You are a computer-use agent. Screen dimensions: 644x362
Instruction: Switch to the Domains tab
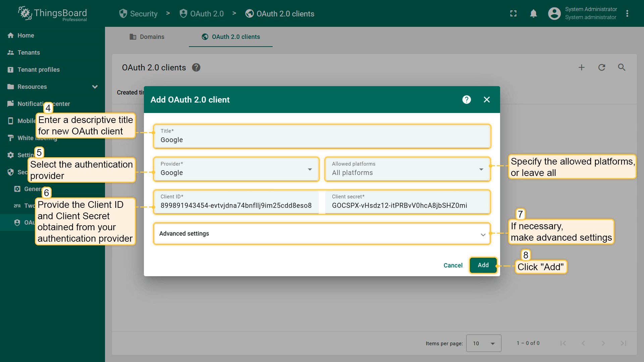147,37
